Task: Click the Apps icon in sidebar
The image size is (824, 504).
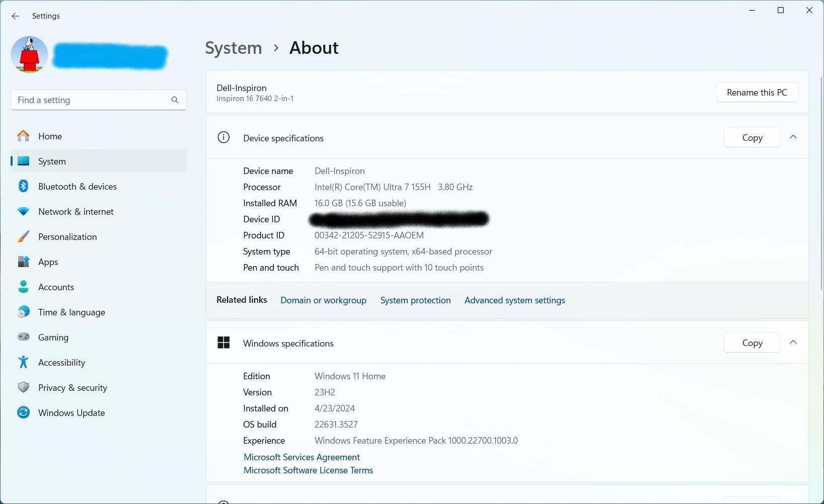Action: coord(23,262)
